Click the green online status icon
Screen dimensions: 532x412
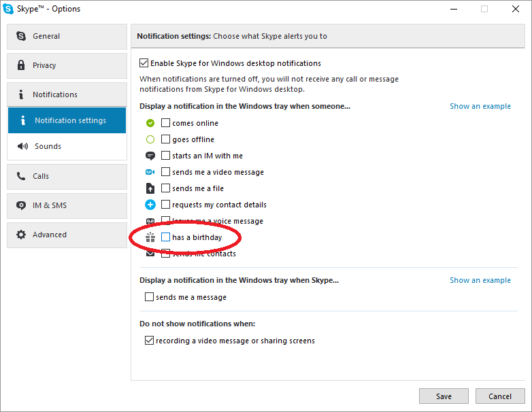(150, 123)
